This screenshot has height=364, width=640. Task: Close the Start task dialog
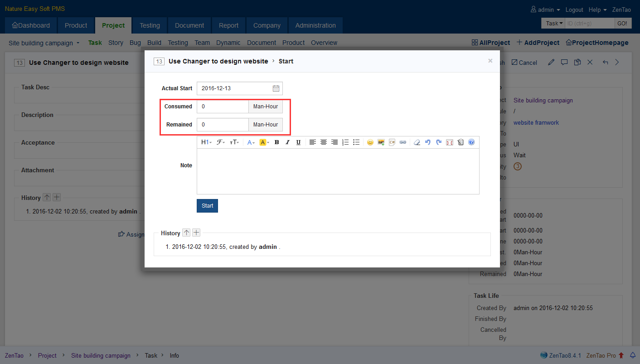point(490,61)
